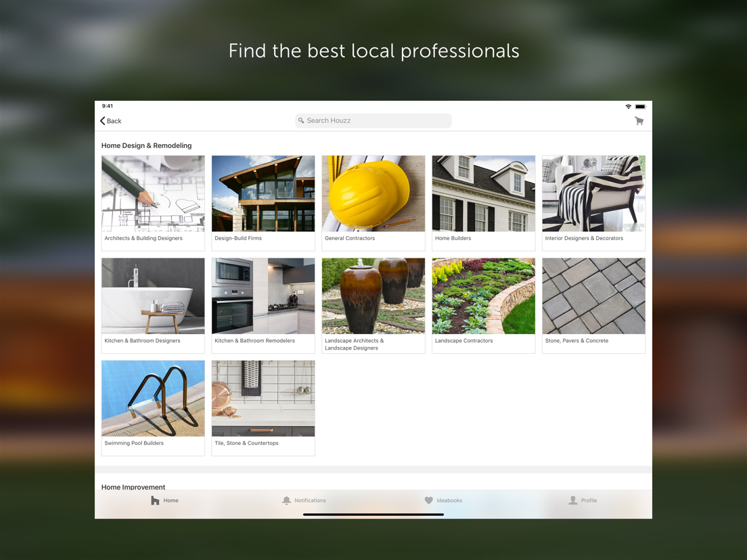Switch to the Home tab

pos(164,500)
